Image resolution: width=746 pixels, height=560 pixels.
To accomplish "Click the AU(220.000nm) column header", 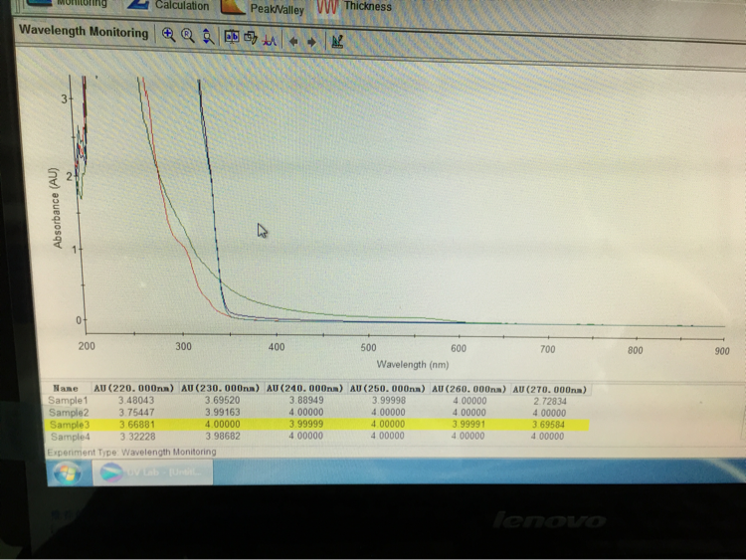I will coord(133,388).
